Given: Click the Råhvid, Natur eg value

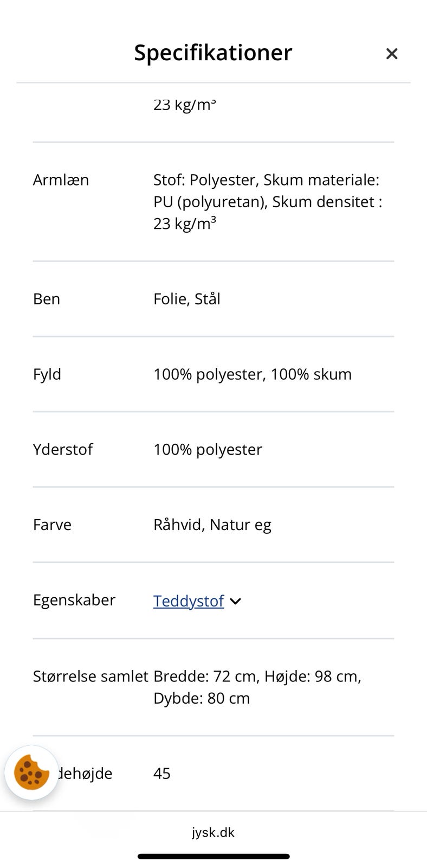Looking at the screenshot, I should point(212,525).
